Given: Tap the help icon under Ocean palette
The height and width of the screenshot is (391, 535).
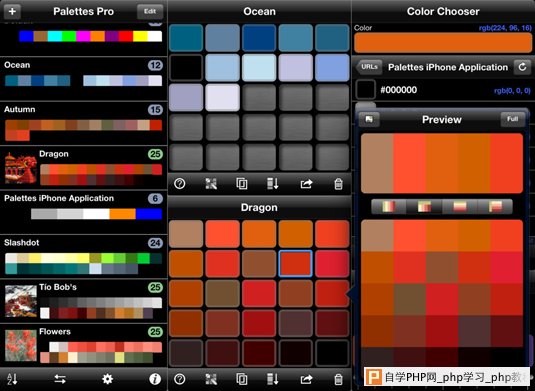Looking at the screenshot, I should [x=180, y=184].
